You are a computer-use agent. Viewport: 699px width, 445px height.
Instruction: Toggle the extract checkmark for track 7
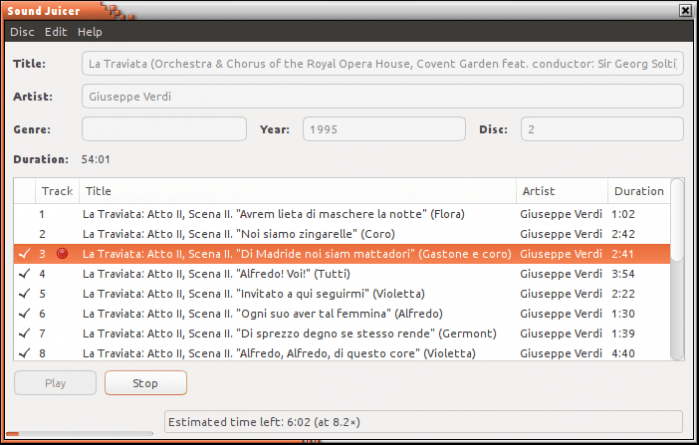coord(24,333)
